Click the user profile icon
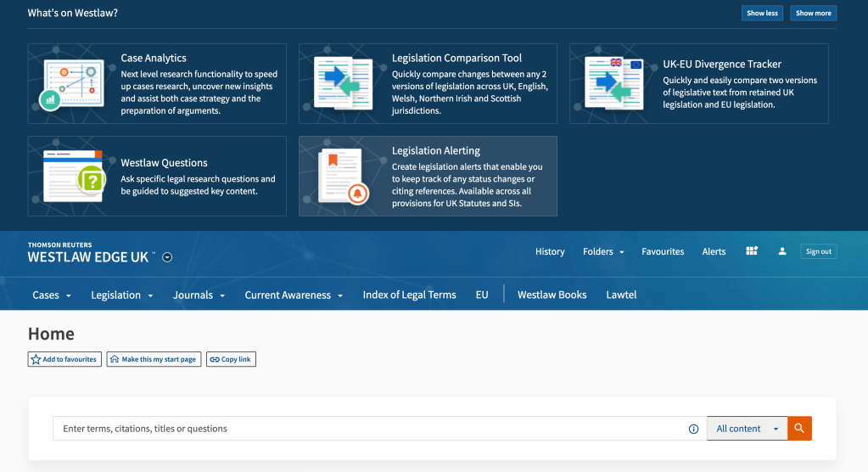This screenshot has width=868, height=472. [x=782, y=251]
